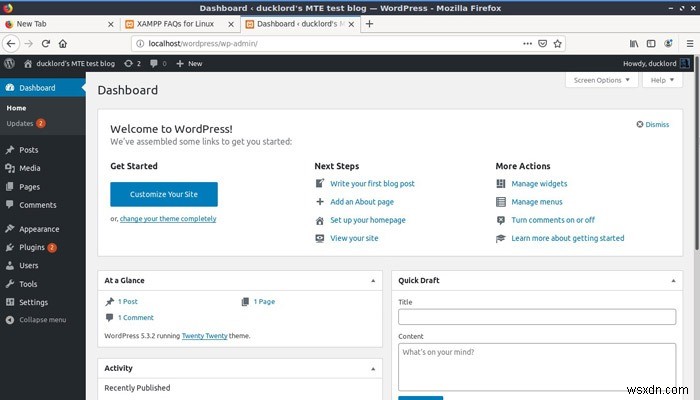Collapse the admin sidebar menu
Screen dimensions: 700x400
pyautogui.click(x=36, y=320)
